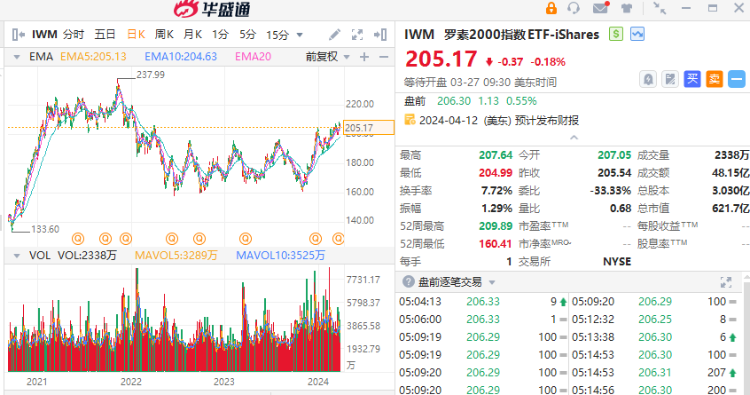
Task: Expand the 15分 interval dropdown arrow
Action: pyautogui.click(x=300, y=35)
